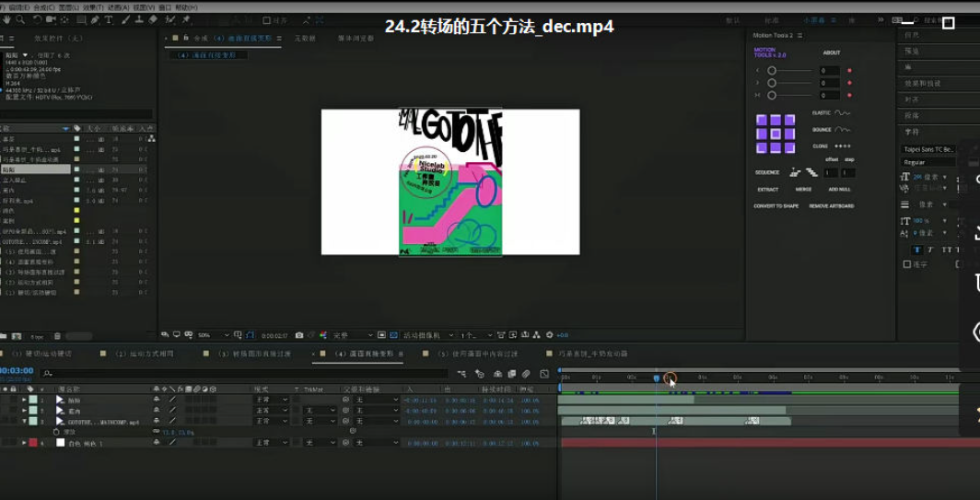
Task: Open the Effect Controls panel tab
Action: click(x=58, y=38)
